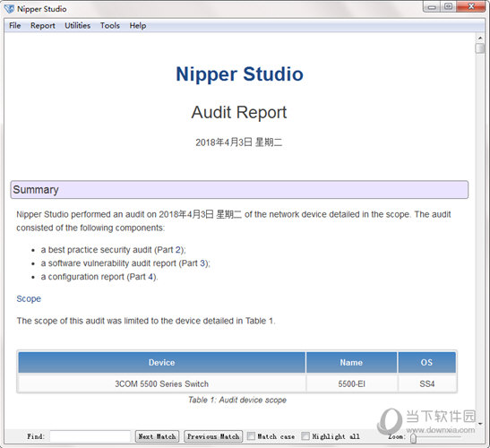Open the File menu
The image size is (490, 448).
[14, 26]
